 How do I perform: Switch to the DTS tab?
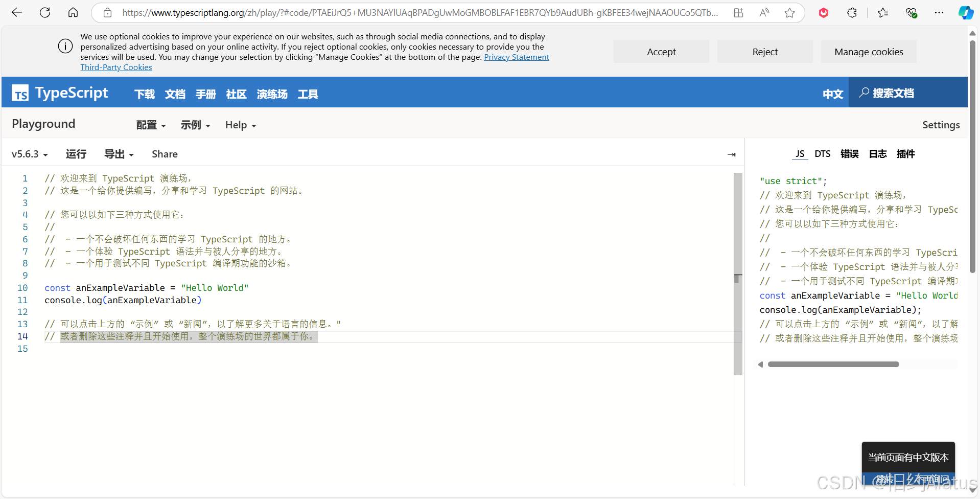tap(823, 154)
